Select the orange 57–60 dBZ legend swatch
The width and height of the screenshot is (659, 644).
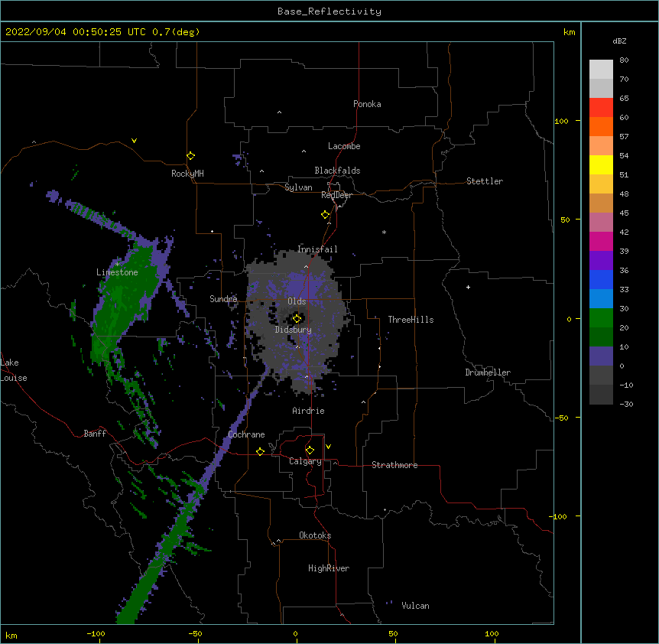[x=601, y=127]
